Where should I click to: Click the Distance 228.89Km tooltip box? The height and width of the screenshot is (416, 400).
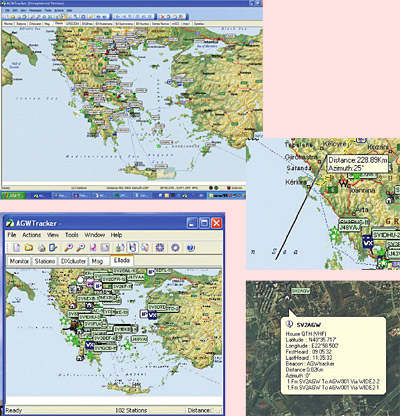click(358, 164)
